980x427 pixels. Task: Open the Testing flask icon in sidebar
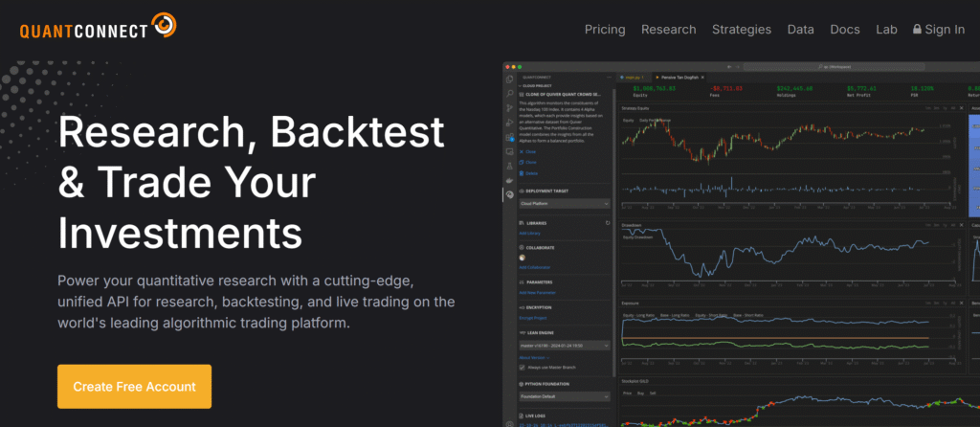(x=509, y=166)
